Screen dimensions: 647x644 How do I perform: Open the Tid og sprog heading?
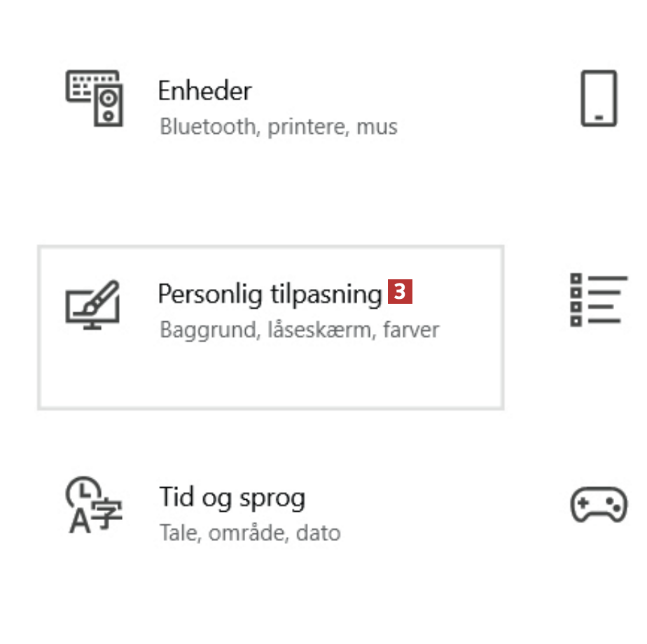(x=232, y=498)
